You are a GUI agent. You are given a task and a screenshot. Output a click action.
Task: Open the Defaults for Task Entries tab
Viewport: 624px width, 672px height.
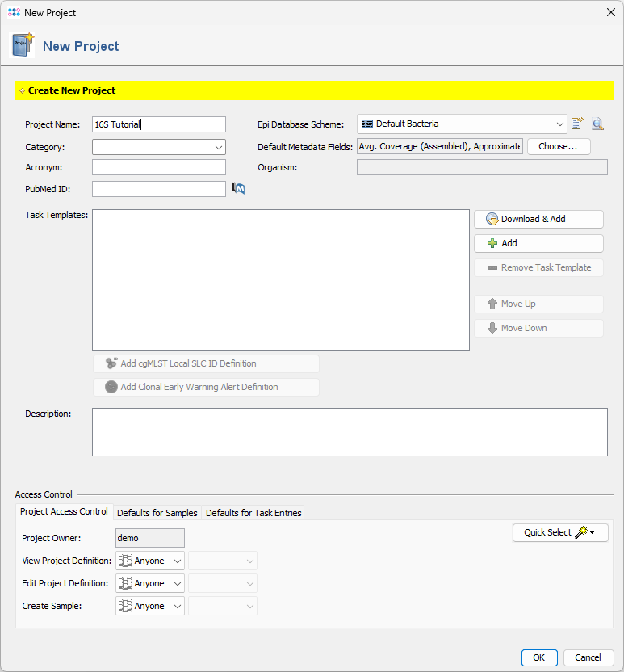point(253,513)
